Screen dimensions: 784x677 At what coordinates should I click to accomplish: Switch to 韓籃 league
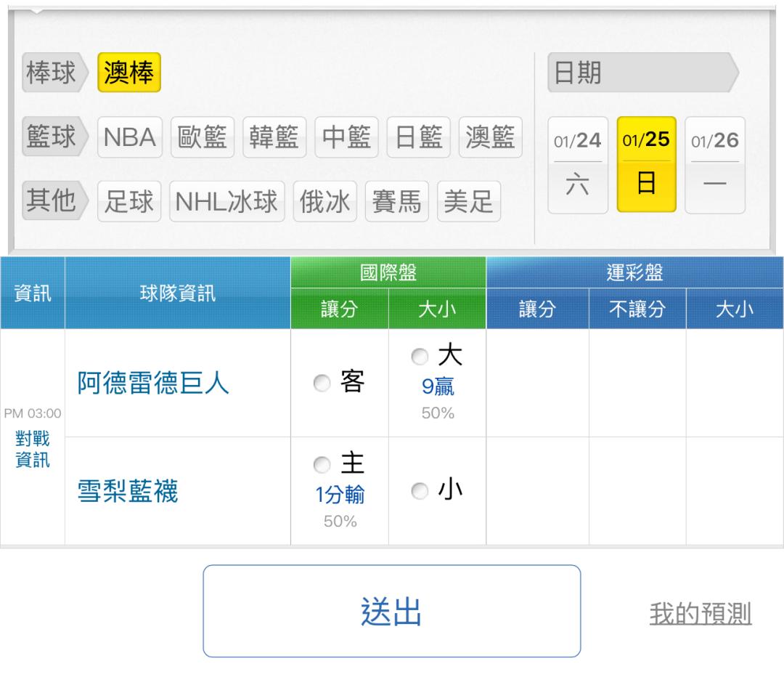tap(274, 137)
